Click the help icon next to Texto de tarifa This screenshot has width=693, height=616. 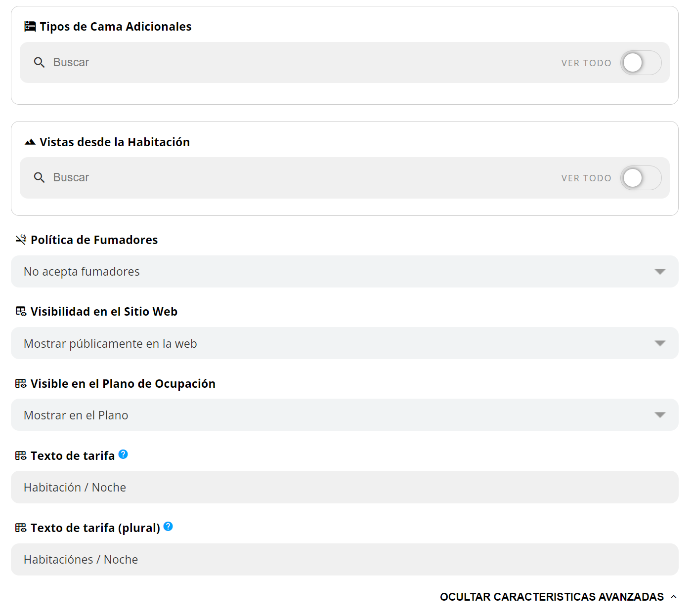123,454
